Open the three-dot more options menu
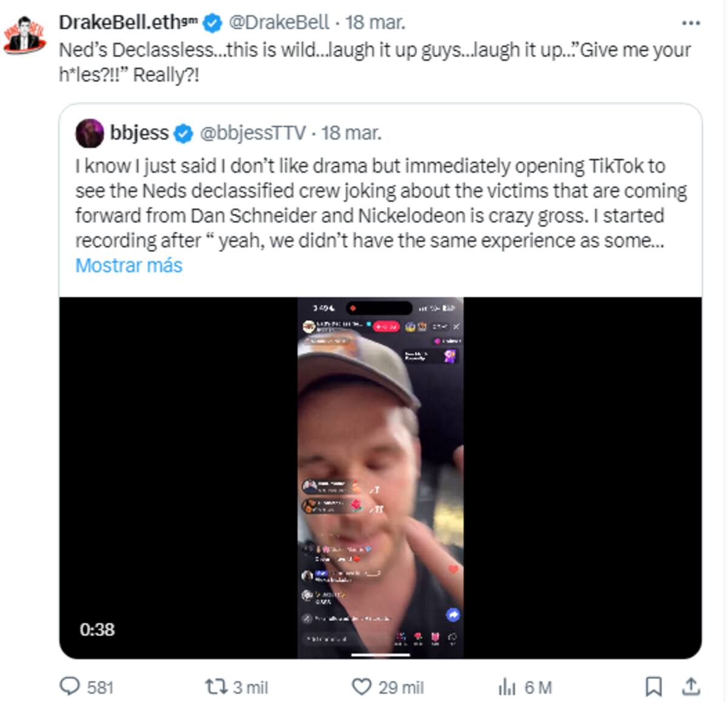This screenshot has height=702, width=728. (690, 23)
